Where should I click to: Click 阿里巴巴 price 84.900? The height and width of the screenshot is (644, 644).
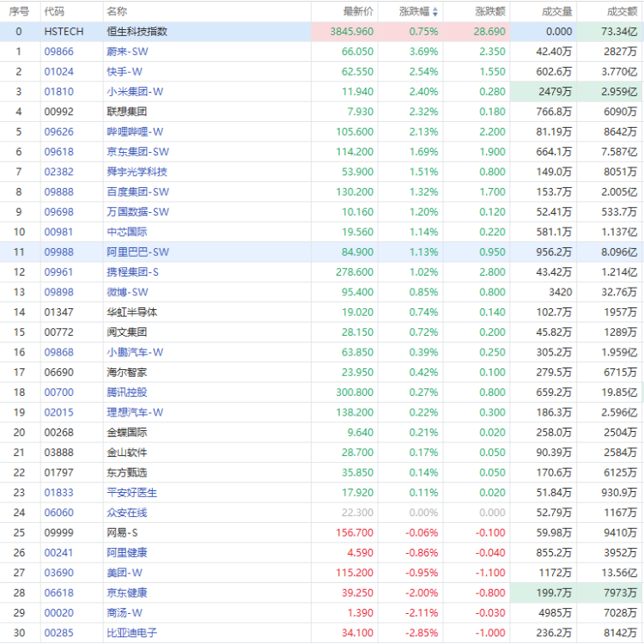pyautogui.click(x=357, y=252)
